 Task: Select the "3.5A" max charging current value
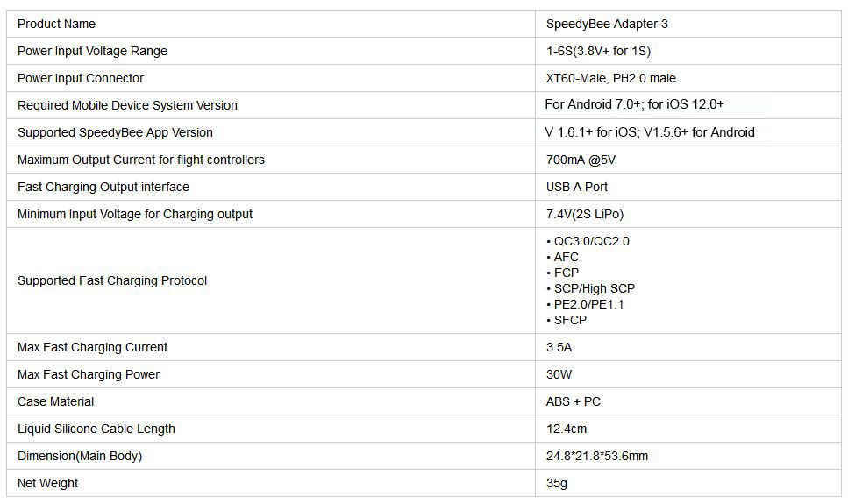(559, 347)
